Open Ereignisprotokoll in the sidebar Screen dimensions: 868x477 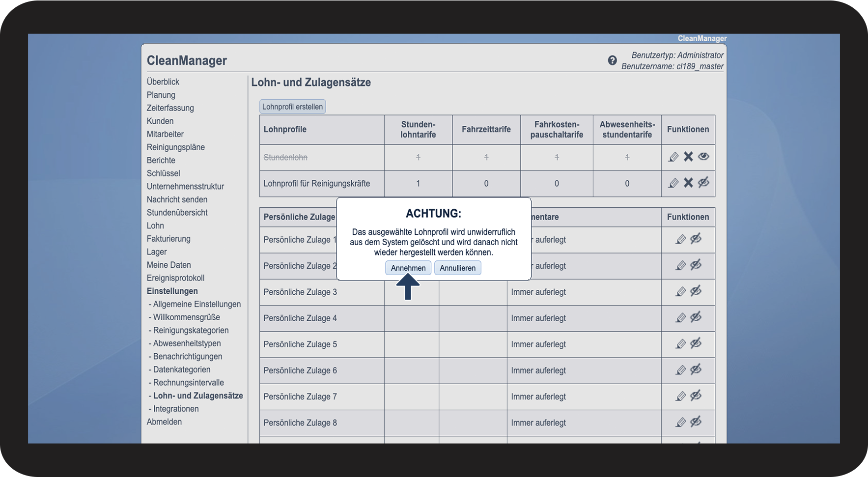(175, 278)
